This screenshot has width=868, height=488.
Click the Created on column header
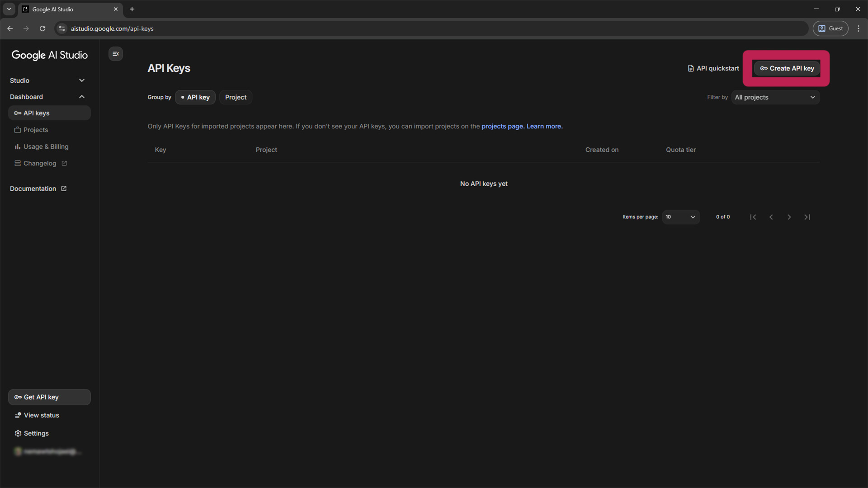[x=602, y=150]
